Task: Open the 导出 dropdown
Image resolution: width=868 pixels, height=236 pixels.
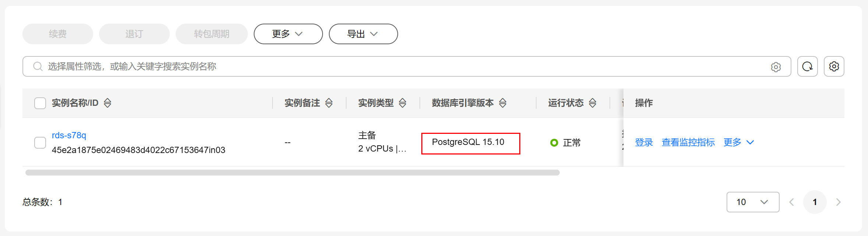Action: [363, 34]
